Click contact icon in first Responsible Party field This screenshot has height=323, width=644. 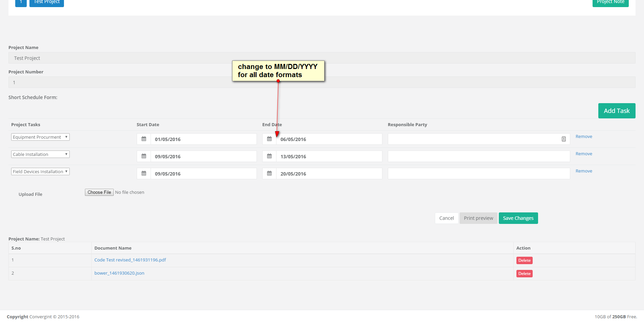563,139
